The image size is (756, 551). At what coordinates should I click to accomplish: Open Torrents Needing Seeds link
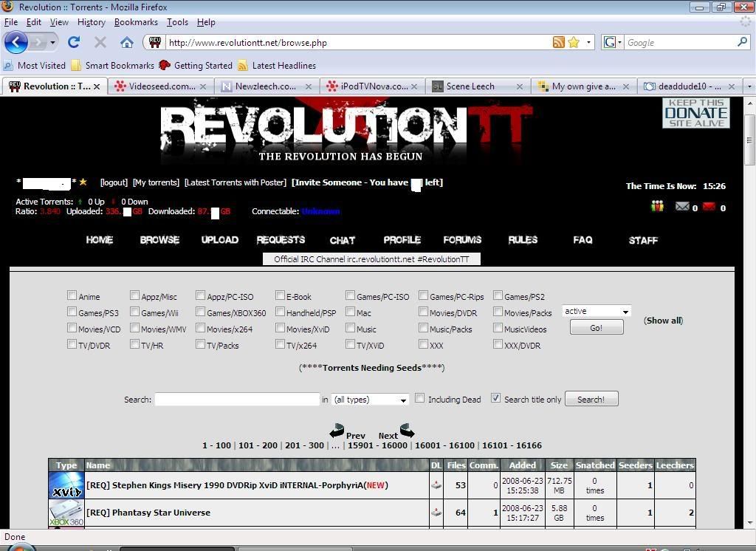pyautogui.click(x=372, y=368)
